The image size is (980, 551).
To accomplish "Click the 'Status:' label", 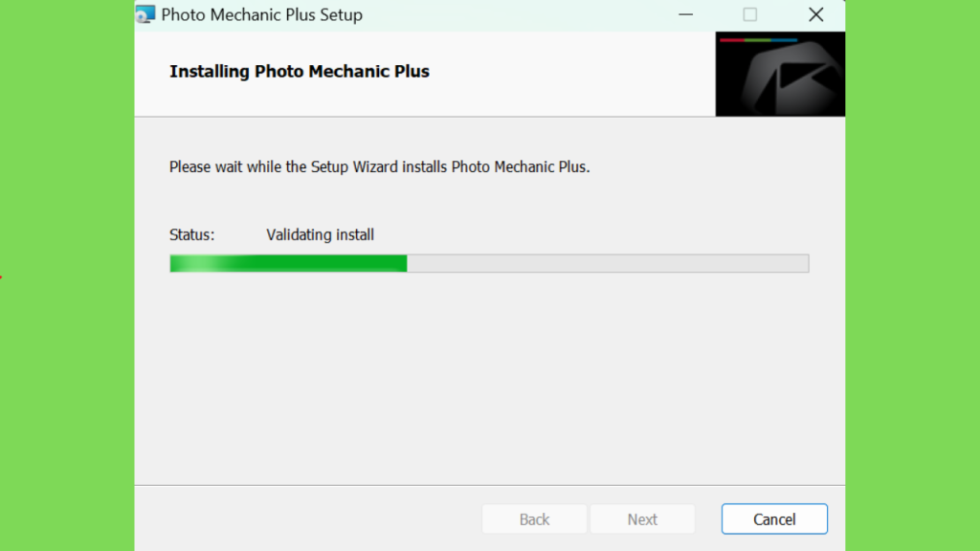I will click(191, 235).
